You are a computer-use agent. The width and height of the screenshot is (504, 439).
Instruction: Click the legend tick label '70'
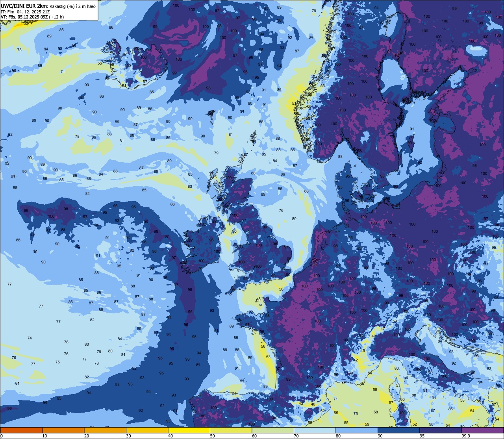click(x=296, y=436)
